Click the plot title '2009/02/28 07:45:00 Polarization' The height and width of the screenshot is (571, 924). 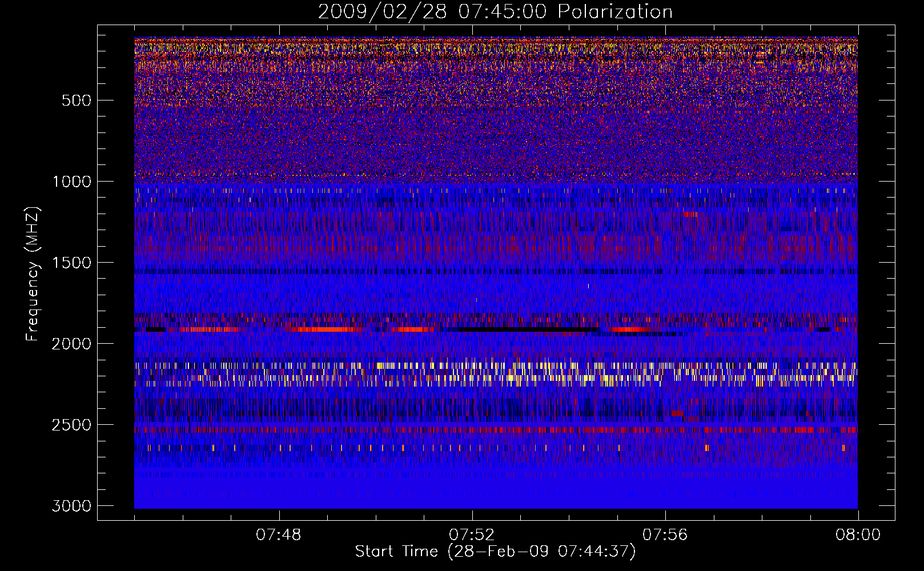[x=495, y=12]
